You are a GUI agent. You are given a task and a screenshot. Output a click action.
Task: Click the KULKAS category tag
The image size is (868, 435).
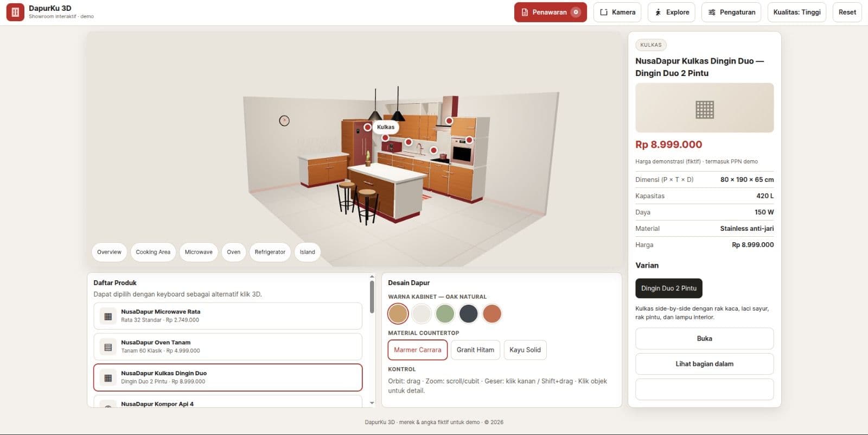651,45
